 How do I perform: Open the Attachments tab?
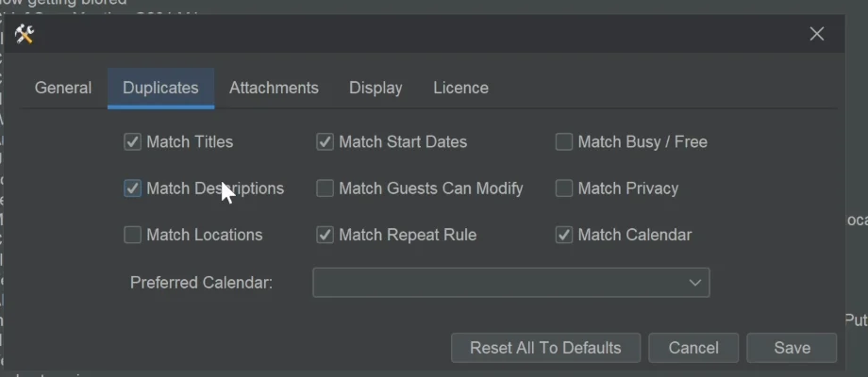point(274,88)
